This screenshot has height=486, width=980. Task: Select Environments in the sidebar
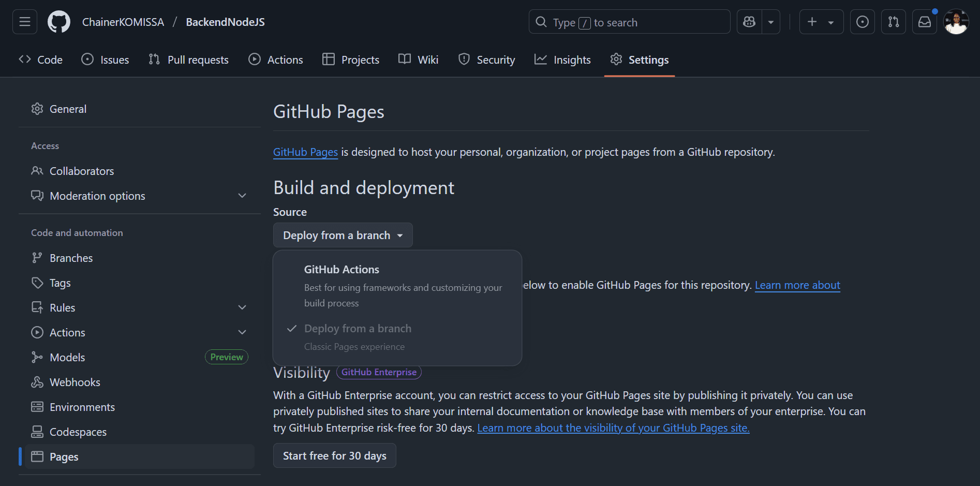coord(82,407)
